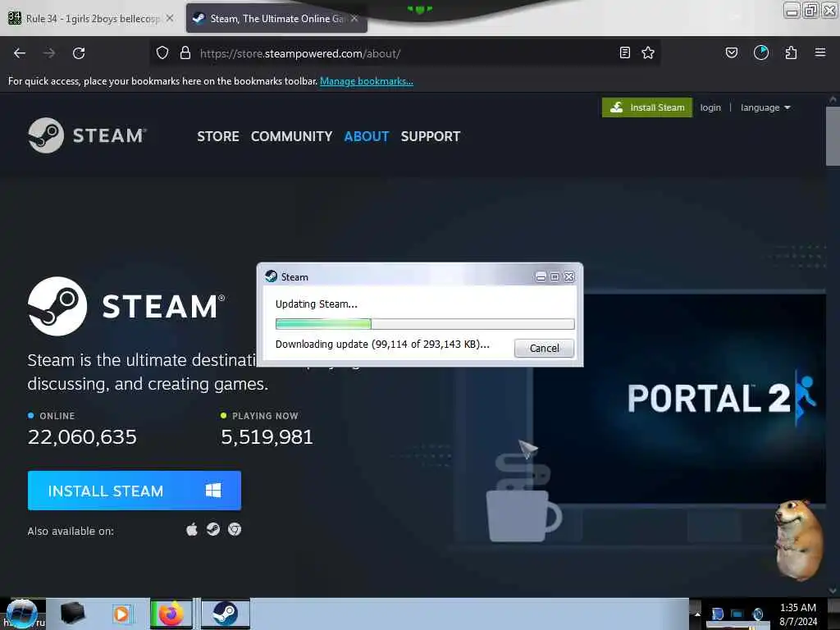Viewport: 840px width, 630px height.
Task: Click the green Install Steam header button
Action: (x=647, y=107)
